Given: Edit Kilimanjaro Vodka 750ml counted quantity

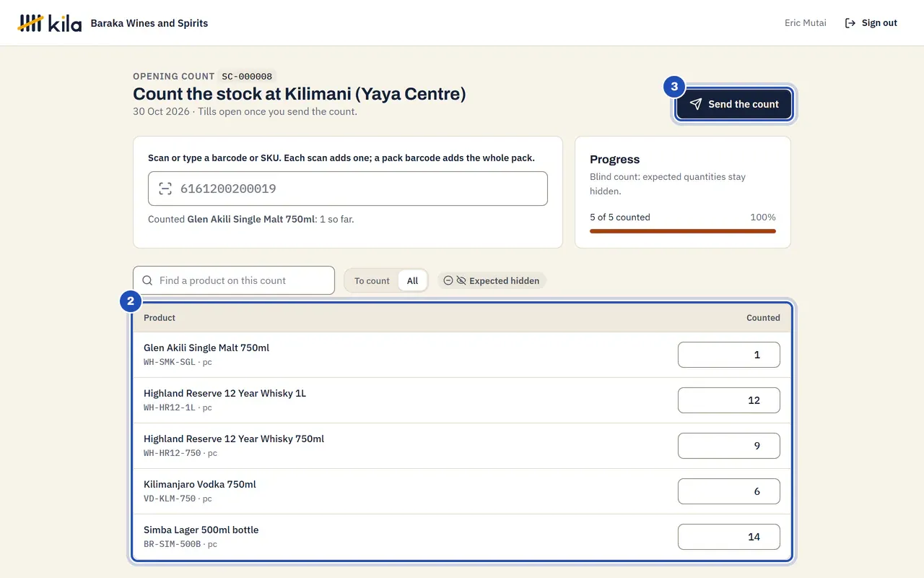Looking at the screenshot, I should tap(729, 491).
